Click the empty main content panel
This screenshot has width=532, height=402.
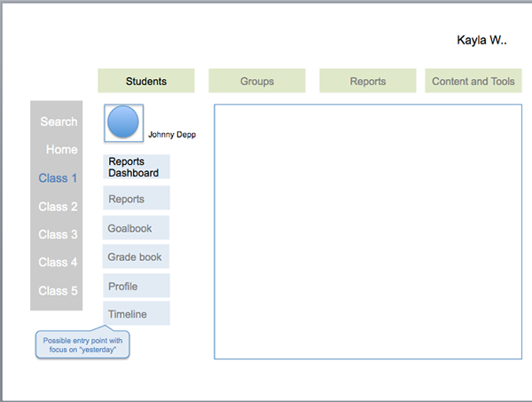click(x=368, y=232)
